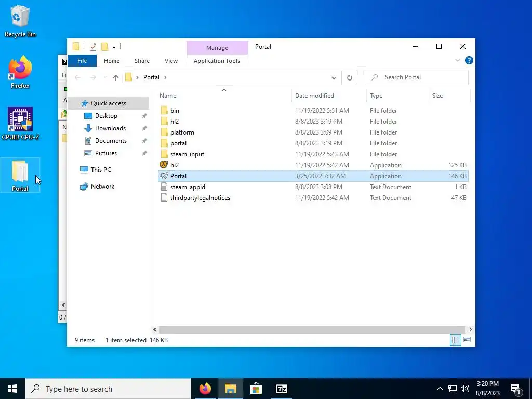Open Explorer help with question mark icon
532x399 pixels.
click(x=469, y=60)
